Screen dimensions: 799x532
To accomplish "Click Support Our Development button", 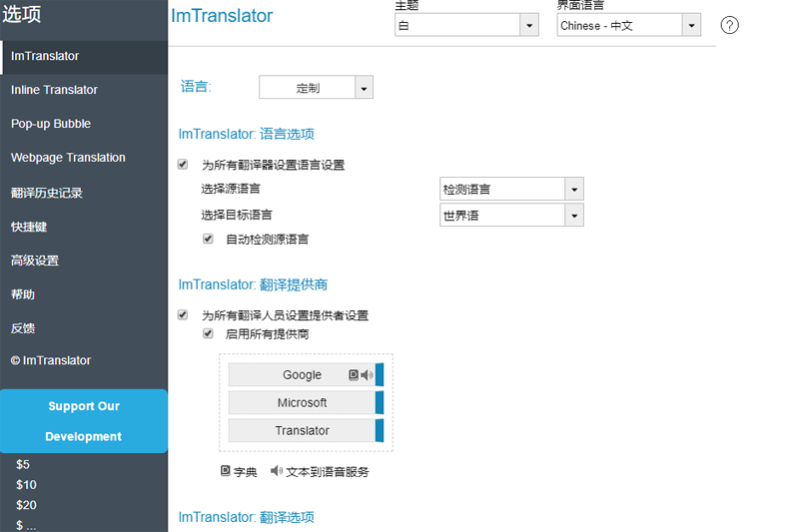I will pyautogui.click(x=84, y=421).
